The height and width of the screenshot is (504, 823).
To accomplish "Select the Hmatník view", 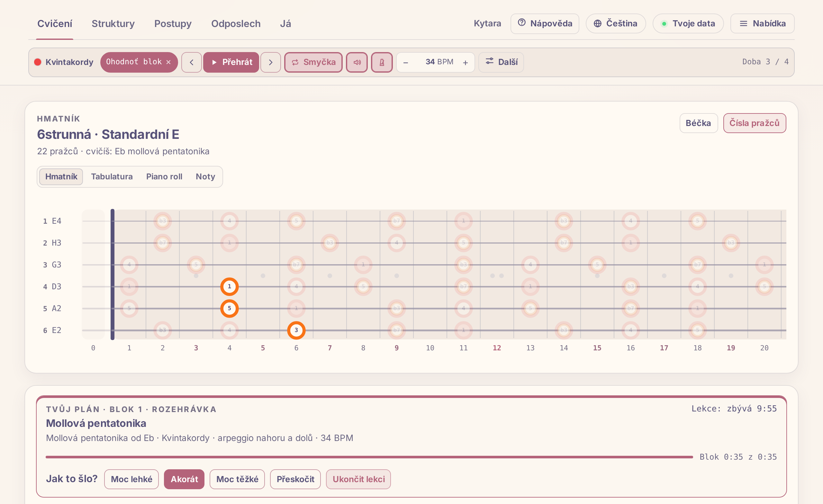I will (61, 177).
